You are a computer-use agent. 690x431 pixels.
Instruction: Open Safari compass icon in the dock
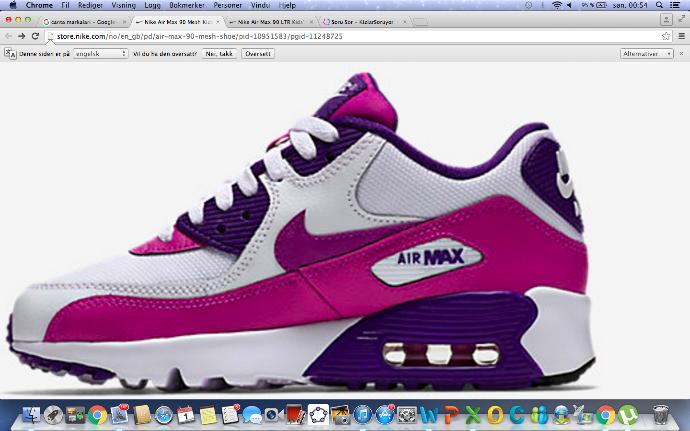[x=164, y=415]
